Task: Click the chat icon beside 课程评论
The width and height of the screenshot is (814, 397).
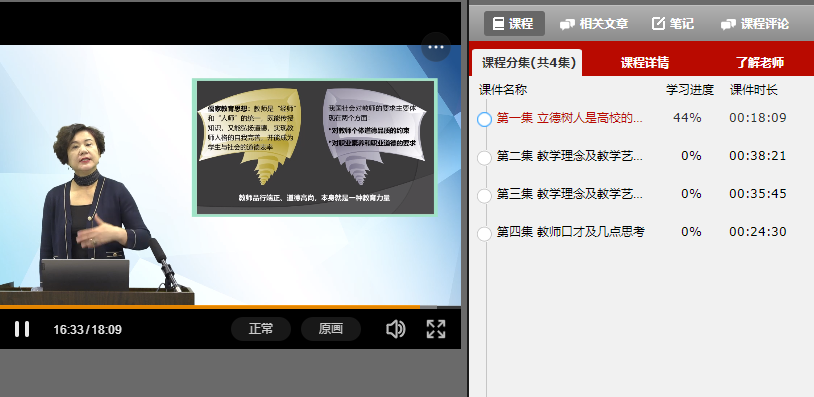Action: (x=728, y=24)
